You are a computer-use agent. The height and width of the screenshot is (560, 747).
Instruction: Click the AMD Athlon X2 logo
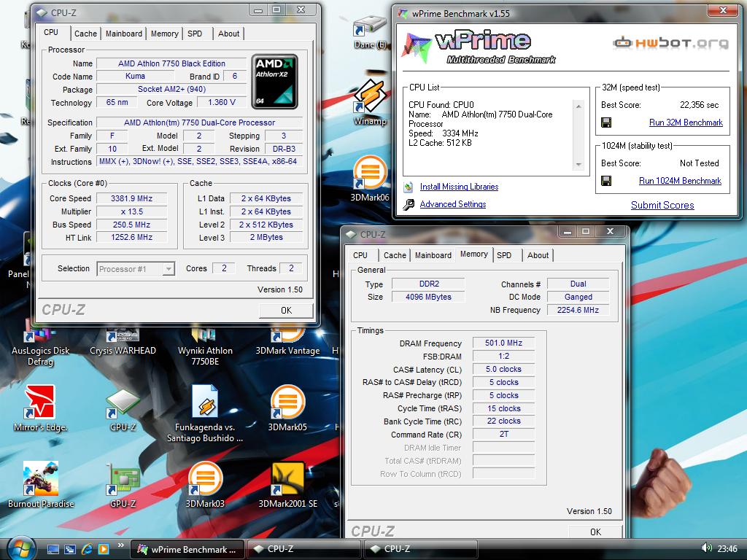click(x=274, y=82)
